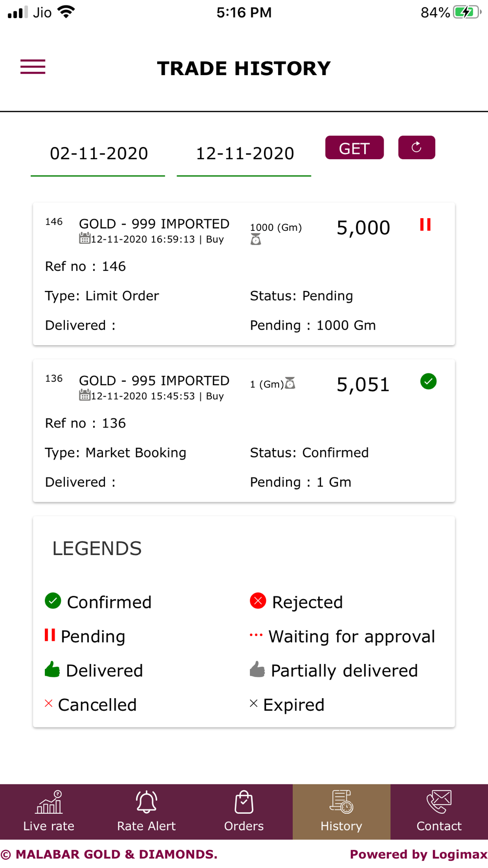Click the red pending icon on order 146
This screenshot has width=488, height=868.
426,225
